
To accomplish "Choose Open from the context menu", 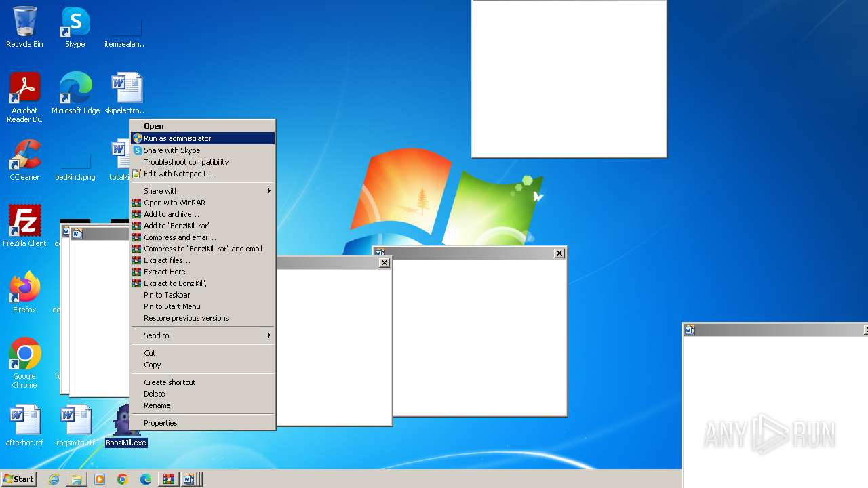I will click(x=203, y=126).
